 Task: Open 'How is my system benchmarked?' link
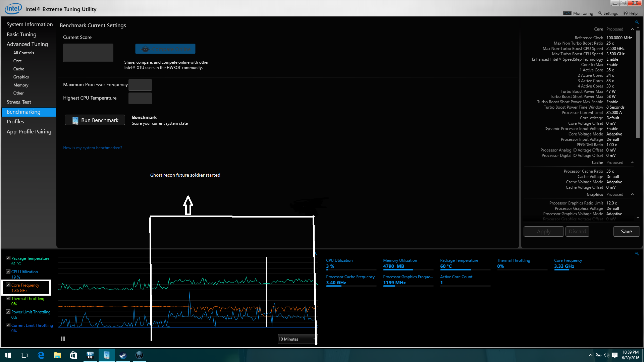(93, 148)
